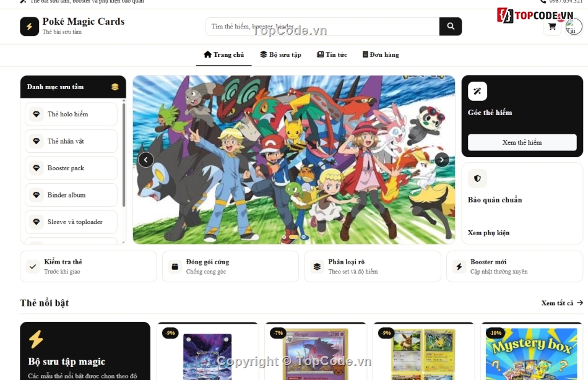Focus the search box Tìm thẻ hiếm
This screenshot has width=588, height=380.
tap(322, 26)
